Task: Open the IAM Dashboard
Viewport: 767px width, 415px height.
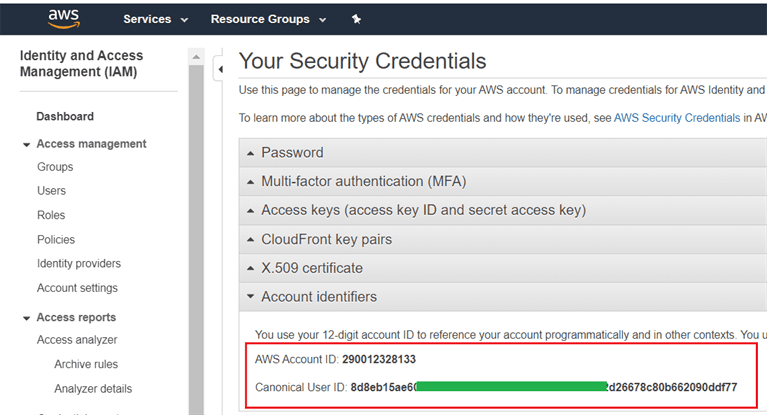Action: 65,116
